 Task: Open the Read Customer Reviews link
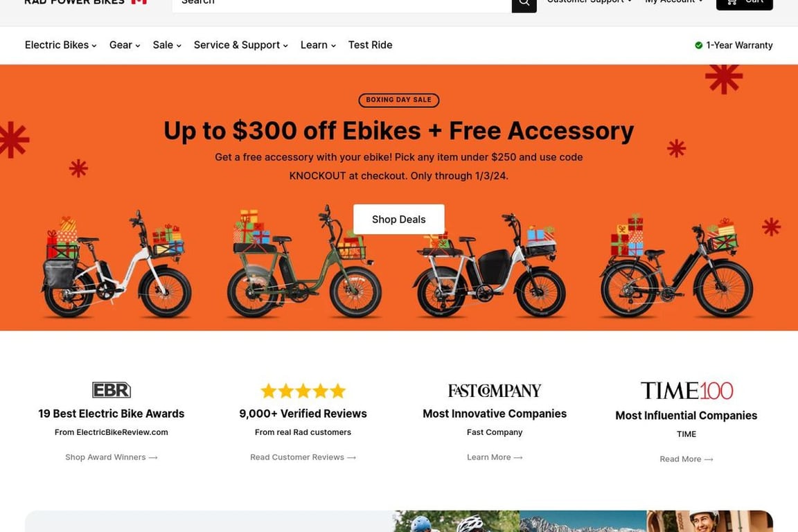click(303, 457)
